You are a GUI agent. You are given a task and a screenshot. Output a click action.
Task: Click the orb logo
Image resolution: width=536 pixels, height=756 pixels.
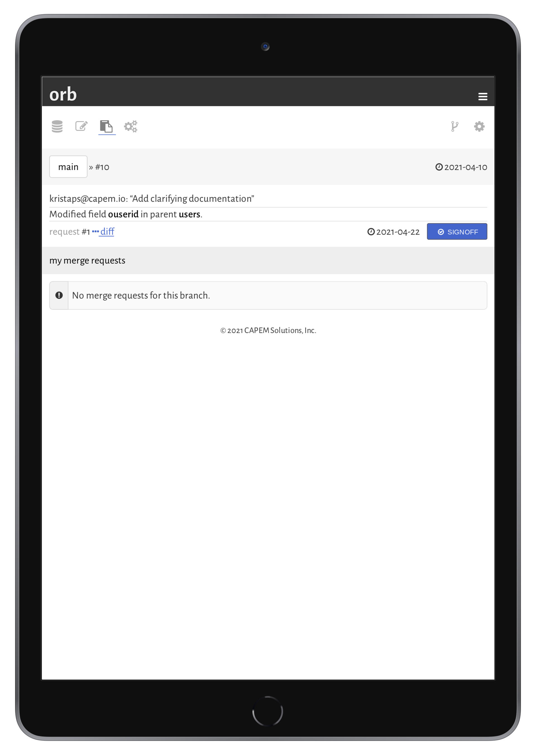click(x=63, y=94)
